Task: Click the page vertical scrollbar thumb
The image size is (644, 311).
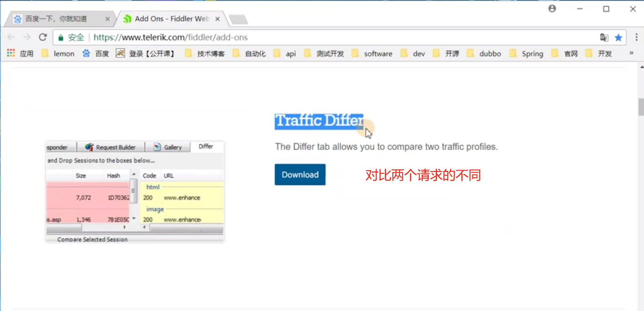Action: click(641, 107)
